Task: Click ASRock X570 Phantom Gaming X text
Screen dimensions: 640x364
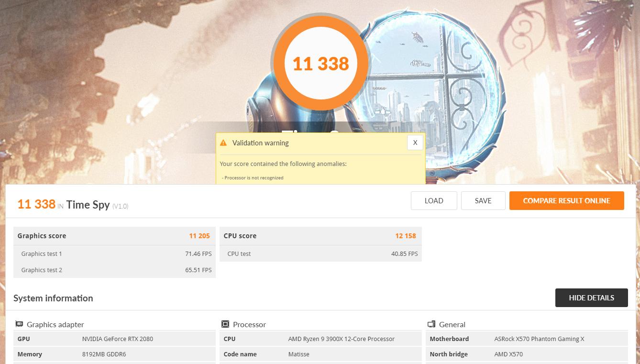Action: tap(540, 339)
